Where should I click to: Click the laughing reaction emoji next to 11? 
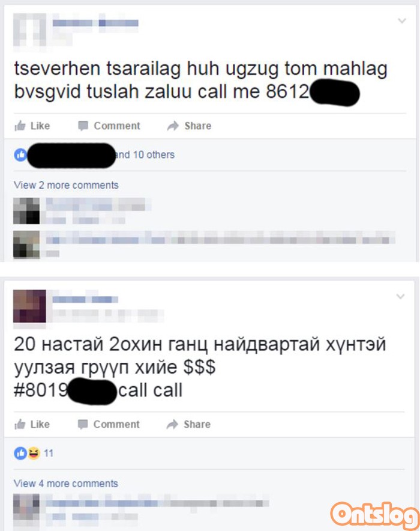click(x=34, y=453)
